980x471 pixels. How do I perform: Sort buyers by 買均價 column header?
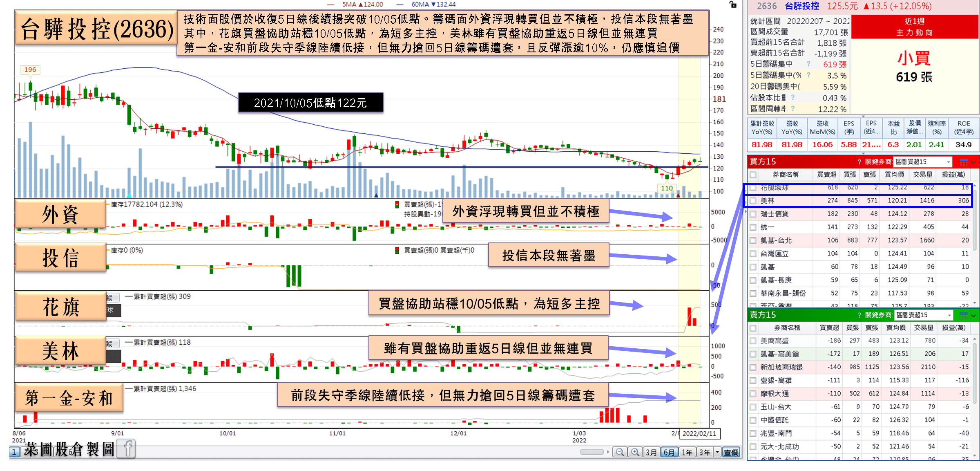tap(894, 175)
